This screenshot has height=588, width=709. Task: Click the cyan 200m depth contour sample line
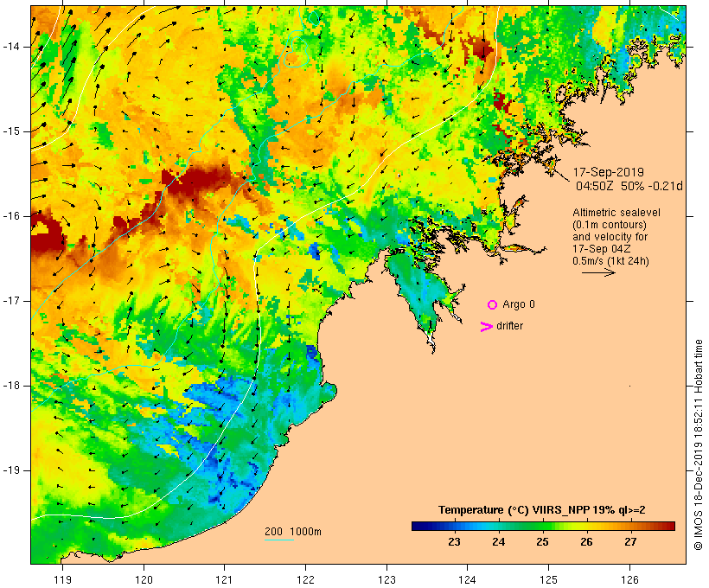(x=279, y=540)
